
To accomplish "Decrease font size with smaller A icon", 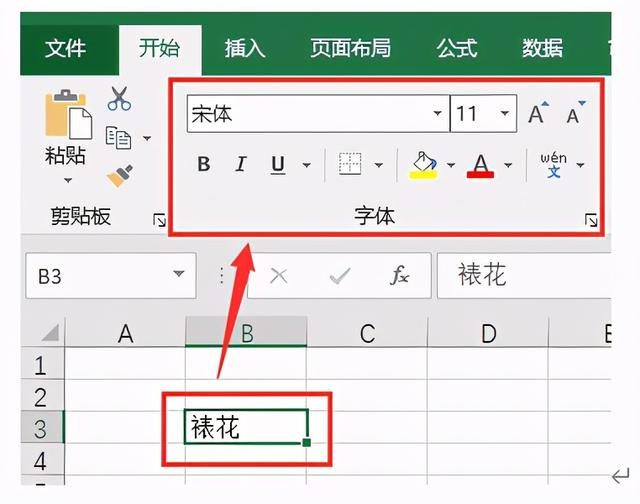I will 576,113.
